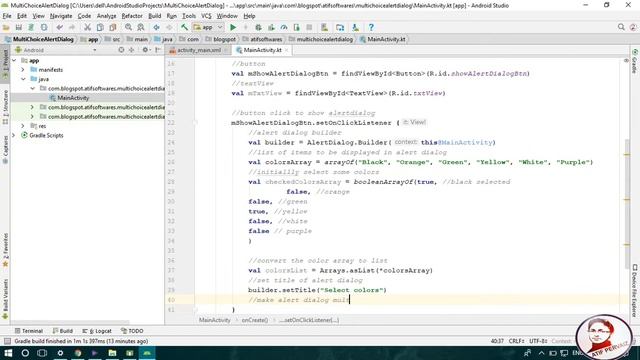
Task: Open the Windows Start menu
Action: point(8,353)
